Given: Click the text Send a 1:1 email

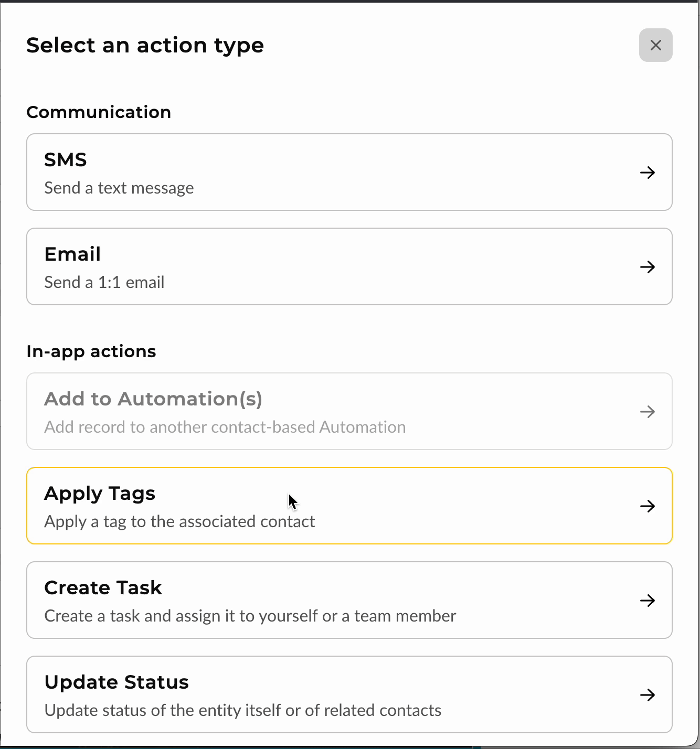Looking at the screenshot, I should tap(104, 282).
